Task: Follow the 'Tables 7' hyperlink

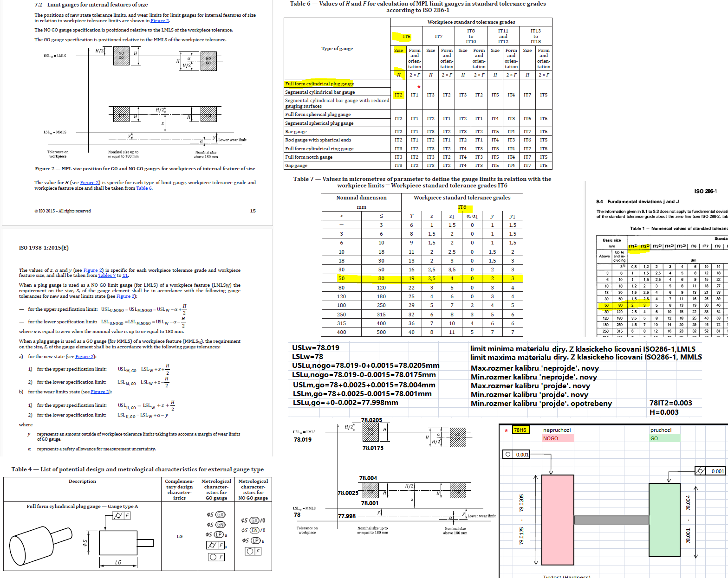Action: (107, 276)
